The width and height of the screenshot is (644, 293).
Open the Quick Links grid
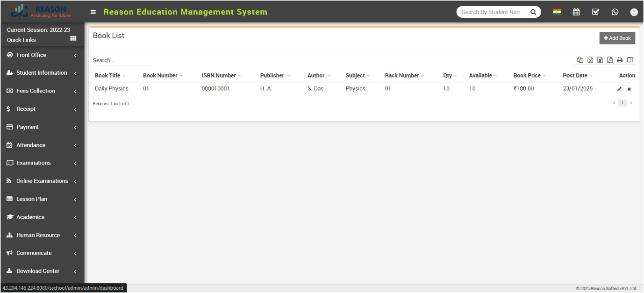tap(73, 39)
